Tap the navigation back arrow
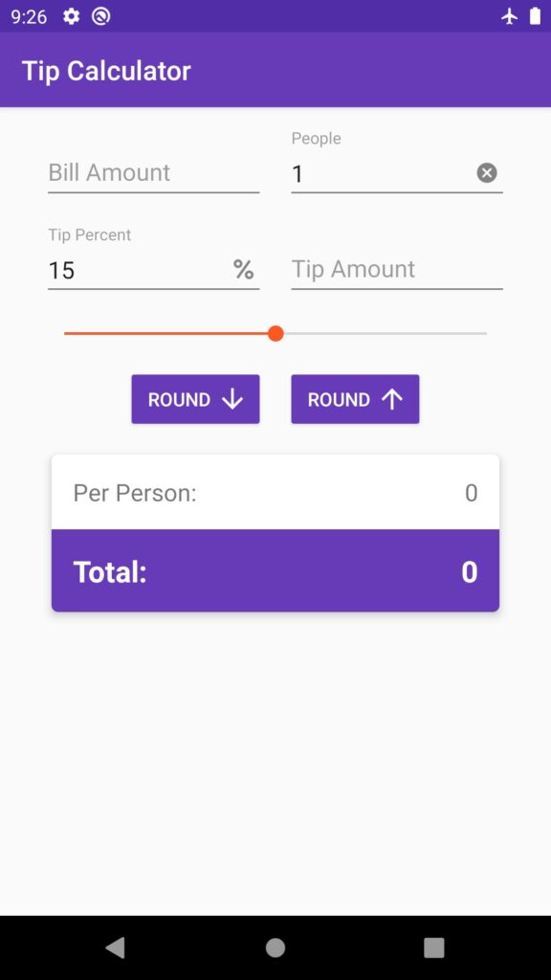 pyautogui.click(x=115, y=947)
